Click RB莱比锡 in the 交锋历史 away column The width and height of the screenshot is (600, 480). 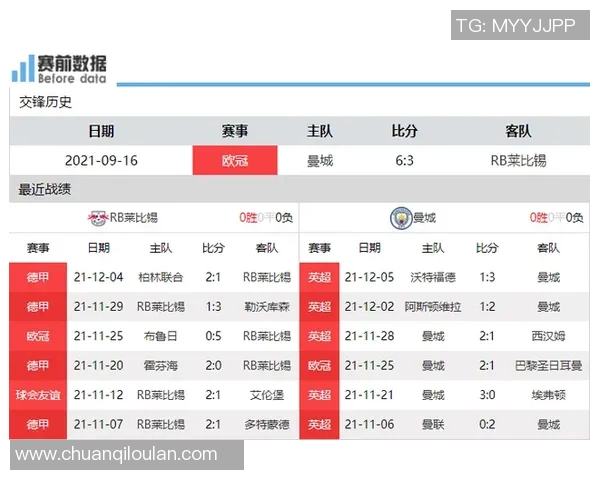518,160
